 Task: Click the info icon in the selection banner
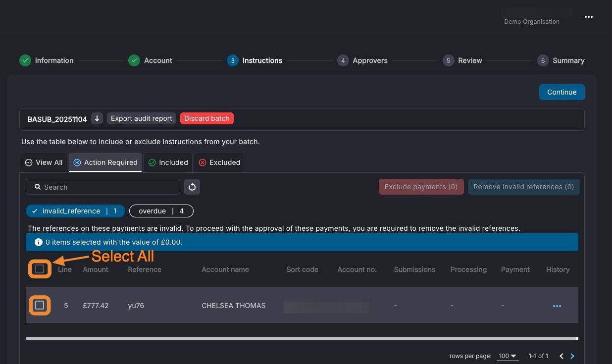pos(39,242)
